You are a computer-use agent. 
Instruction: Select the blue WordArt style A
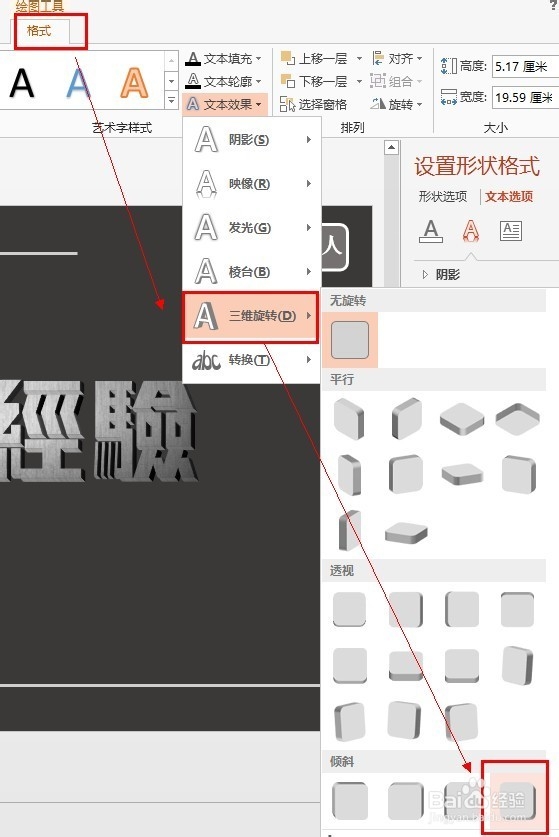click(78, 83)
